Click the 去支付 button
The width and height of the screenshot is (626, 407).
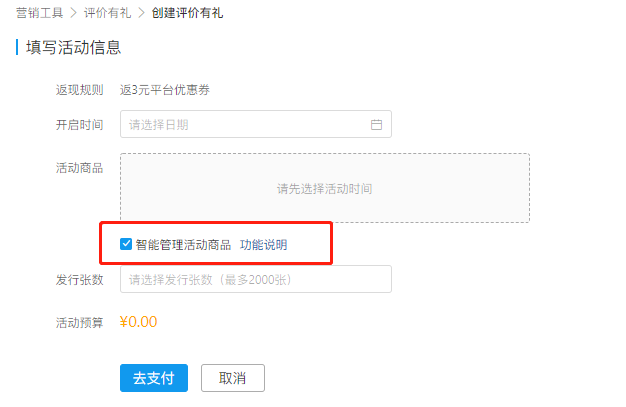point(154,378)
